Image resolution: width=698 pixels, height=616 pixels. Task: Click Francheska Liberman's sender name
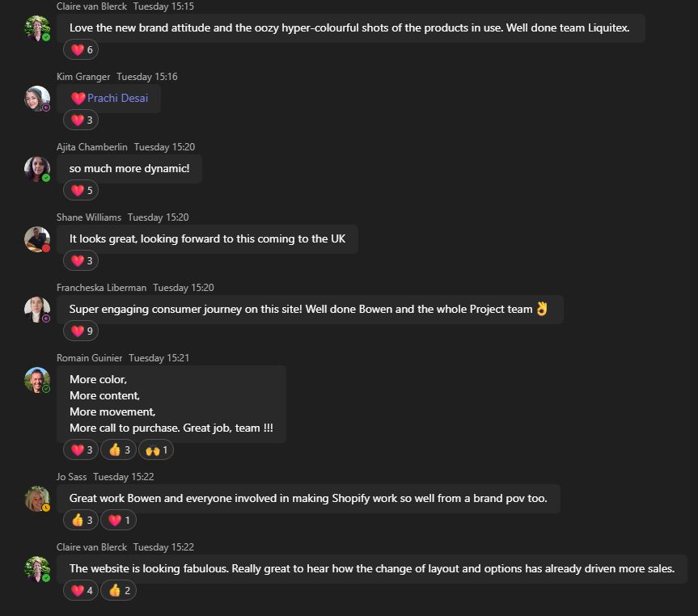coord(101,288)
